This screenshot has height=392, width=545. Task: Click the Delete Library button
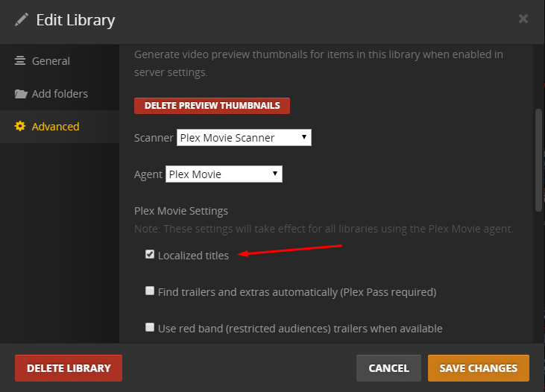click(x=69, y=368)
